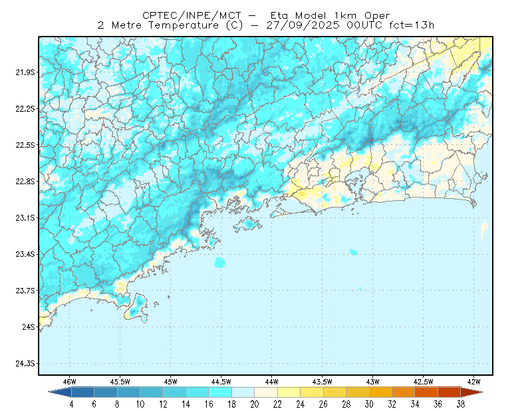This screenshot has width=532, height=411.
Task: Select the 16–18 degree cyan swatch
Action: (220, 392)
